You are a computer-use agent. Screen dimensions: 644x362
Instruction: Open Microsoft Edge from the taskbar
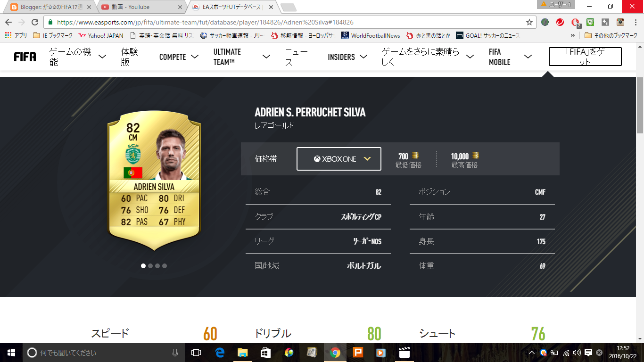[220, 353]
